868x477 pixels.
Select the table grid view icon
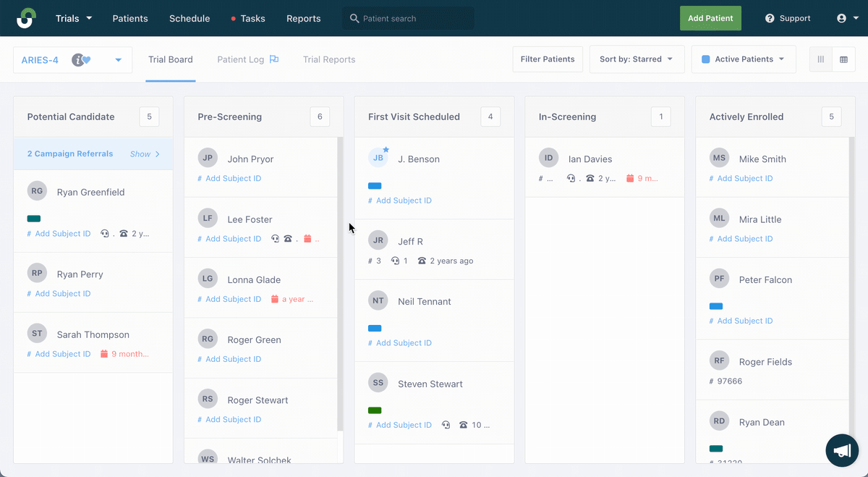[x=843, y=59]
